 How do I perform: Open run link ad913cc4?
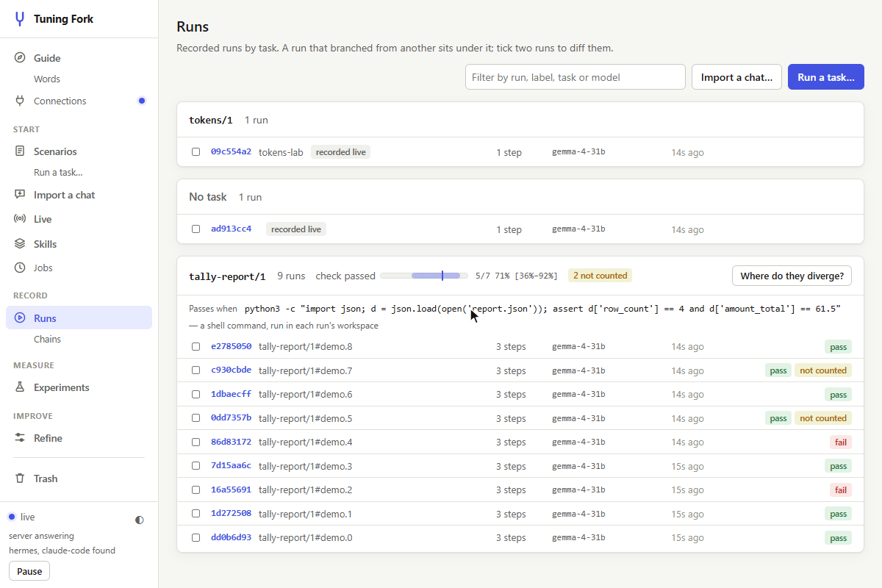coord(231,229)
